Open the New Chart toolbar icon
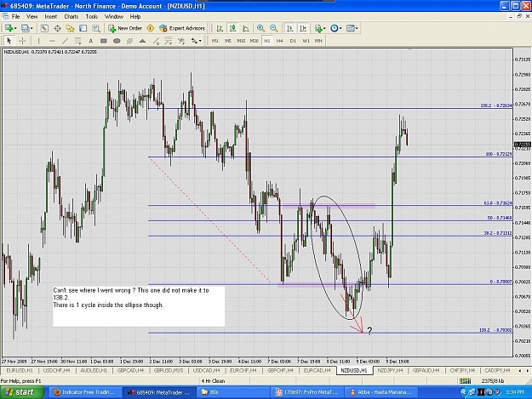Image resolution: width=532 pixels, height=399 pixels. pyautogui.click(x=9, y=28)
